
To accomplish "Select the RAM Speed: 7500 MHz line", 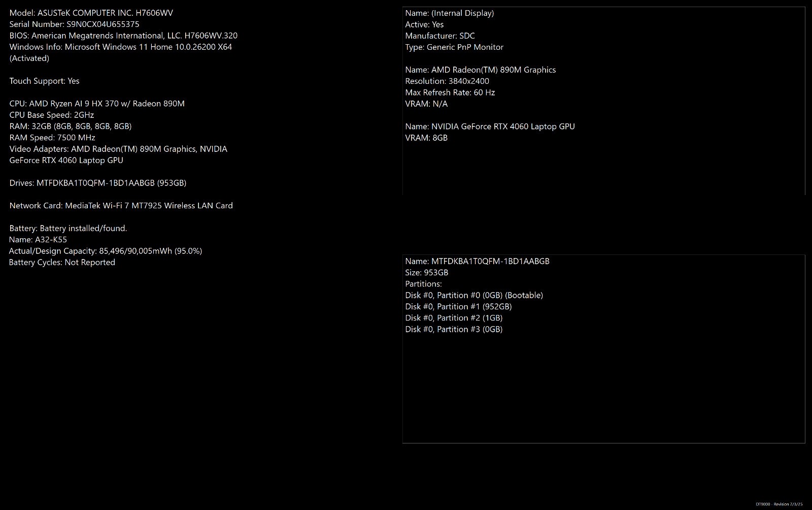I will pyautogui.click(x=52, y=138).
